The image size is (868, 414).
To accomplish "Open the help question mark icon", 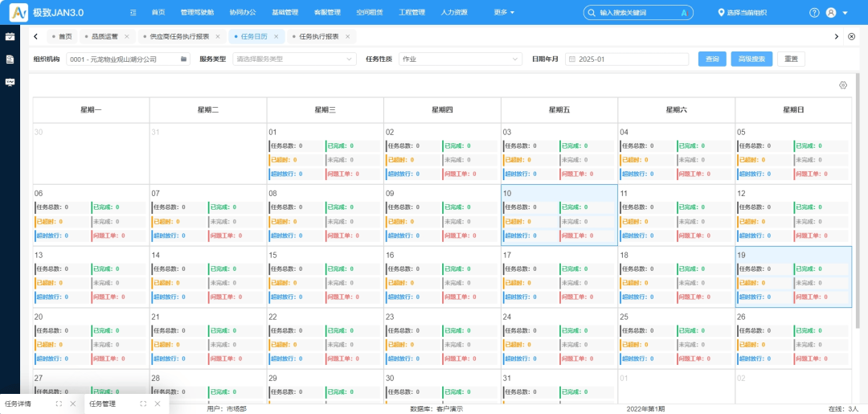I will [x=814, y=13].
